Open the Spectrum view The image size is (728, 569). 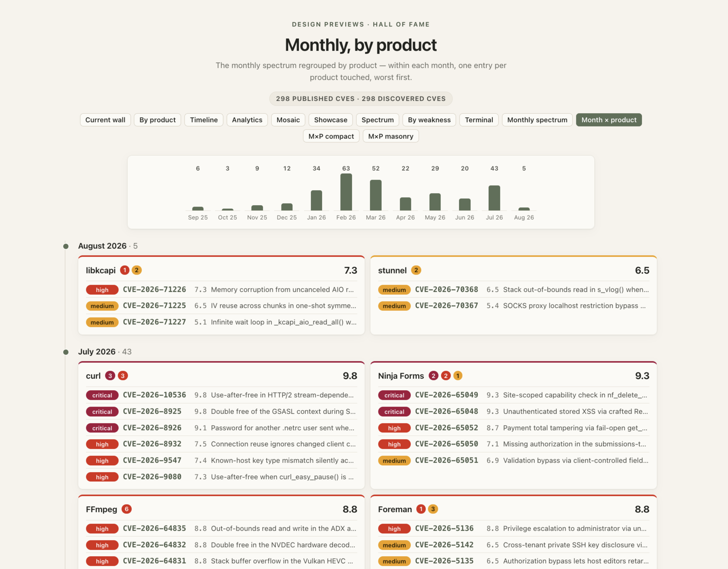[378, 120]
